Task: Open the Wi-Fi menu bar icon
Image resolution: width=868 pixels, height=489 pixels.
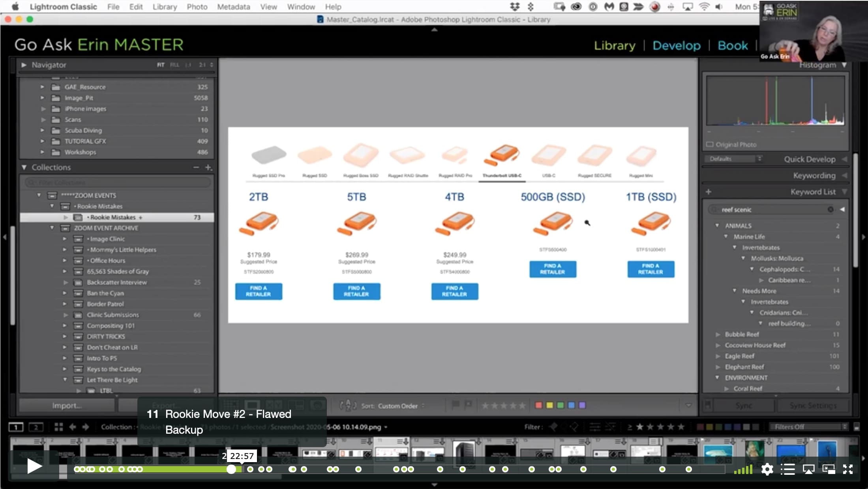Action: pyautogui.click(x=704, y=7)
